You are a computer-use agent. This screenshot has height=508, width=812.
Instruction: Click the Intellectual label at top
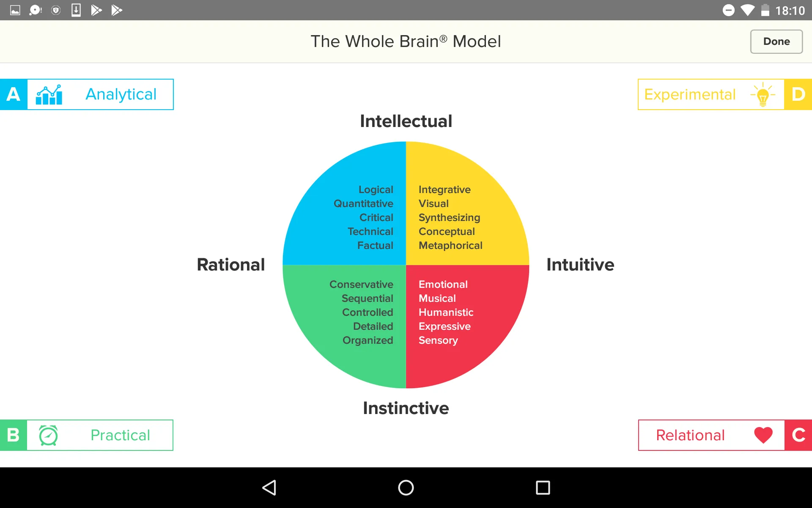click(405, 121)
